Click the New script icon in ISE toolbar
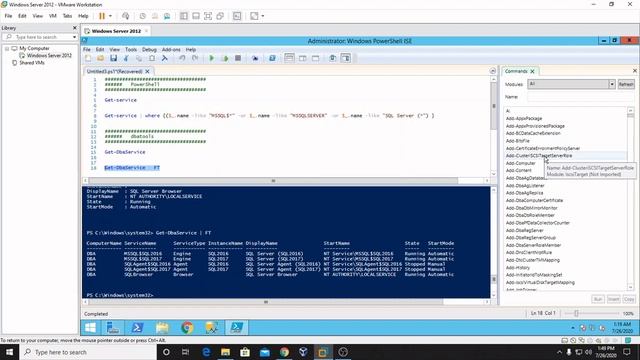 pyautogui.click(x=88, y=58)
